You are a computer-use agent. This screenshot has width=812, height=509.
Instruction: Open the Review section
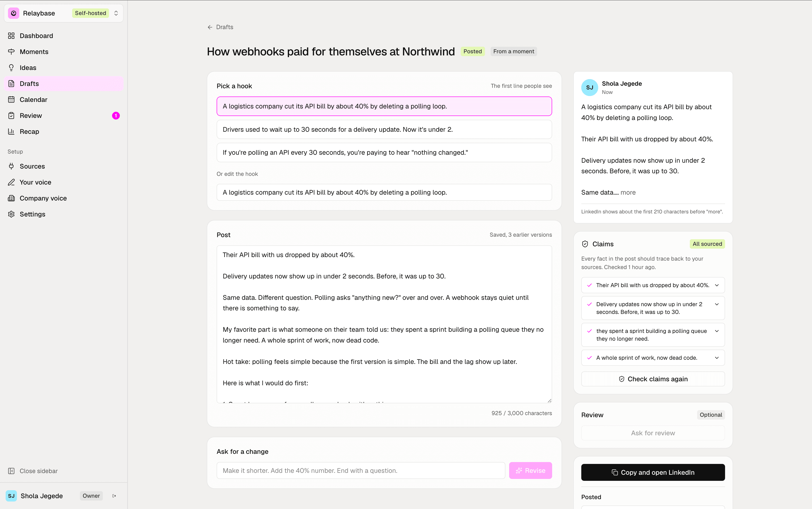point(64,116)
